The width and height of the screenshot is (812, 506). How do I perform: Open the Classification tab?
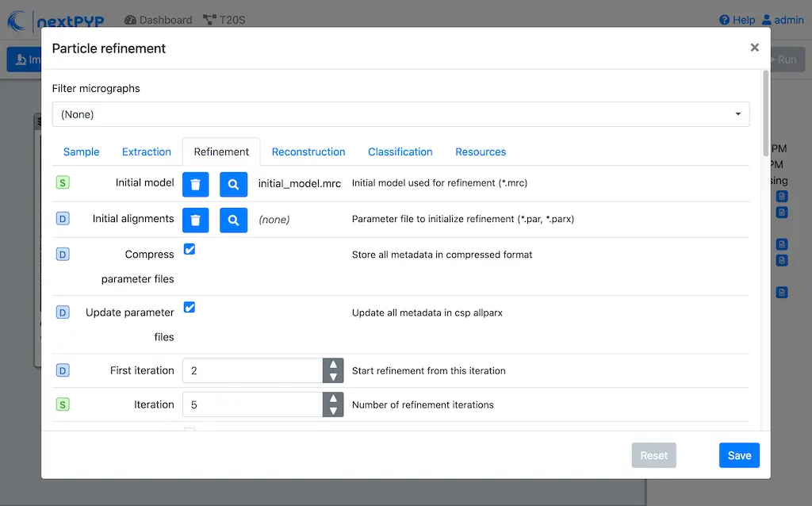pyautogui.click(x=400, y=151)
